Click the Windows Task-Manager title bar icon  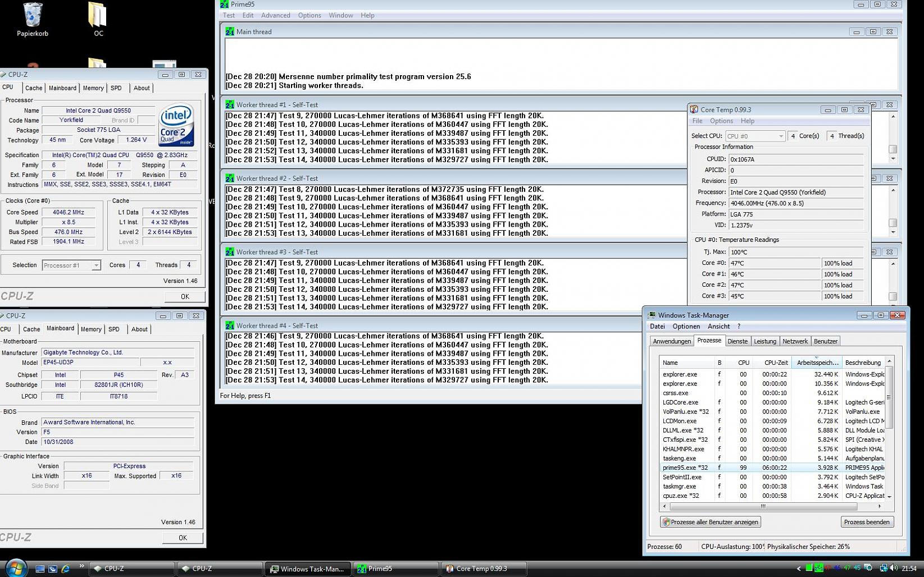pos(652,315)
